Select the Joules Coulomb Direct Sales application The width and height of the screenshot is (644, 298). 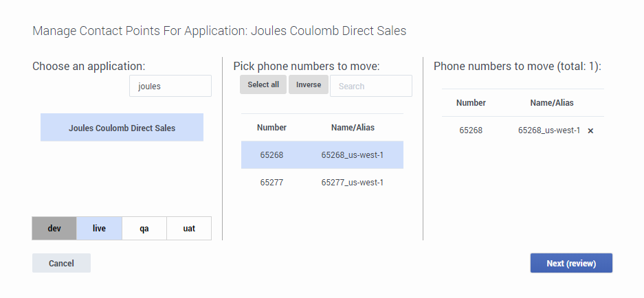point(122,128)
